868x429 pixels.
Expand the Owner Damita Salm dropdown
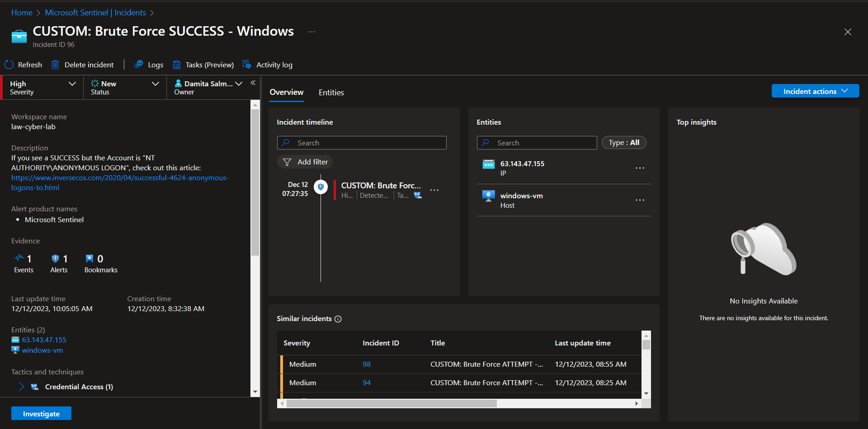coord(208,88)
